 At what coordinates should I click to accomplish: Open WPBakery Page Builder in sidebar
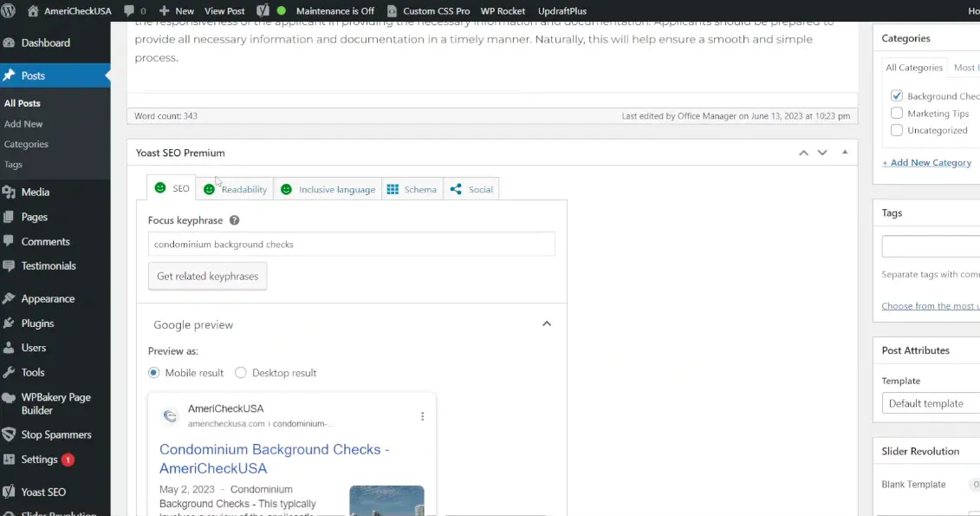[55, 403]
